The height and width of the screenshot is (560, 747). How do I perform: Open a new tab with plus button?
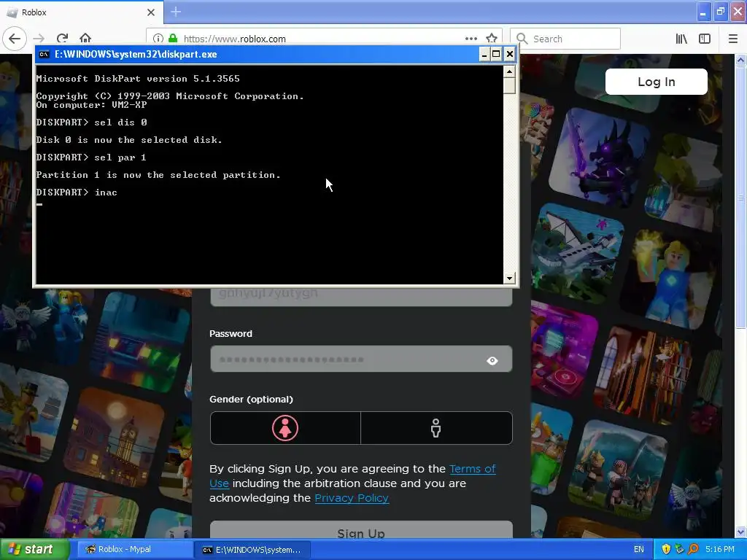point(176,12)
